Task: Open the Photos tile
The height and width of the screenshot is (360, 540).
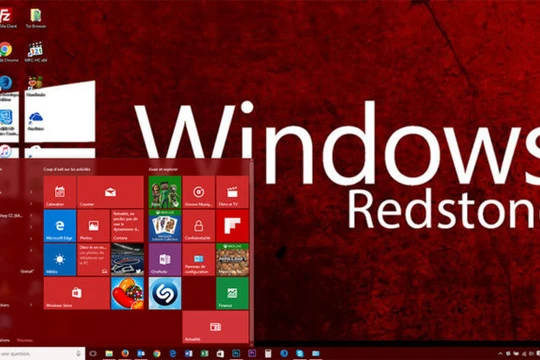Action: [x=94, y=226]
